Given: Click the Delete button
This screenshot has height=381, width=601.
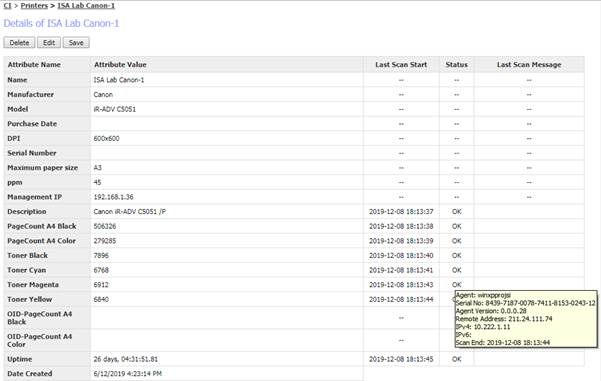Looking at the screenshot, I should point(19,43).
